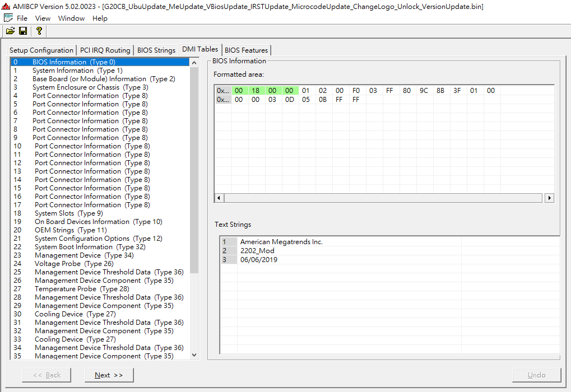571x392 pixels.
Task: Click the Save floppy disk icon
Action: pos(23,31)
